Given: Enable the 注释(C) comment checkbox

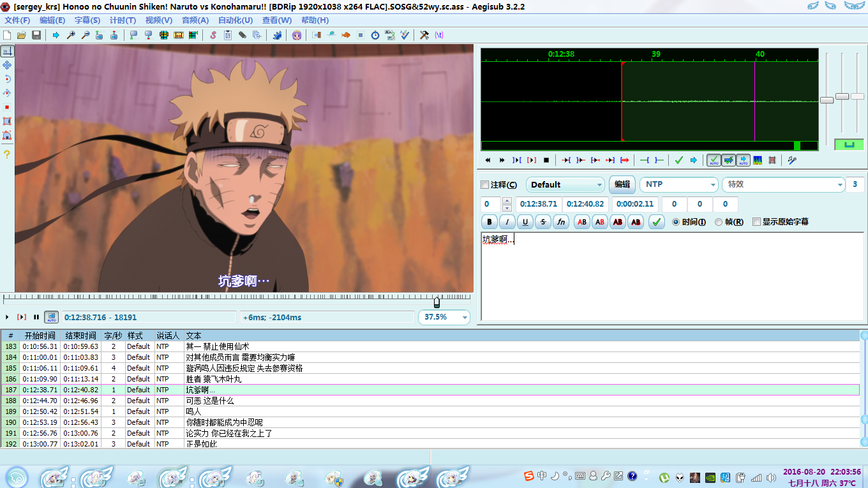Looking at the screenshot, I should coord(484,185).
